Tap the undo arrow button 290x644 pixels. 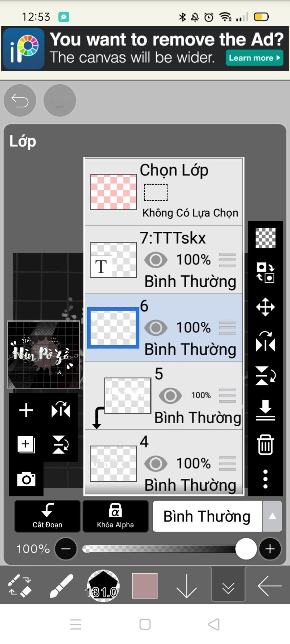[x=20, y=100]
